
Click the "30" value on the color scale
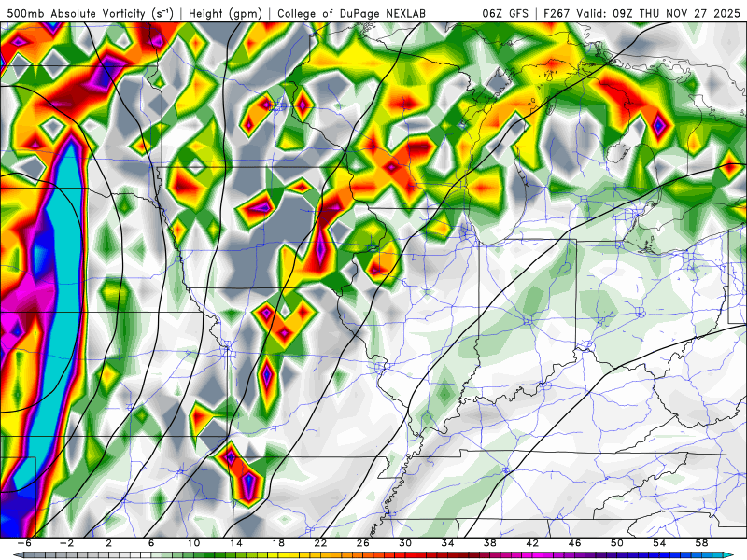coord(405,543)
